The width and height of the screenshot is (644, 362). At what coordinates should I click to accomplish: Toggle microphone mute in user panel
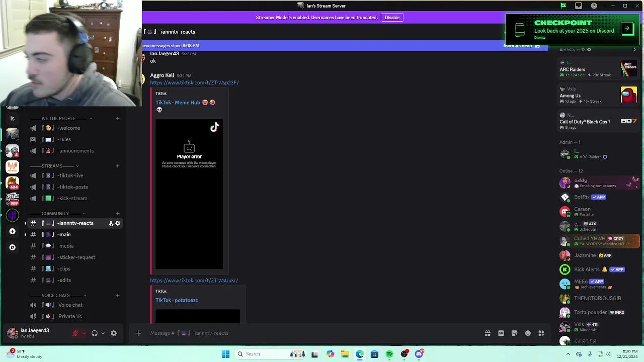click(75, 333)
